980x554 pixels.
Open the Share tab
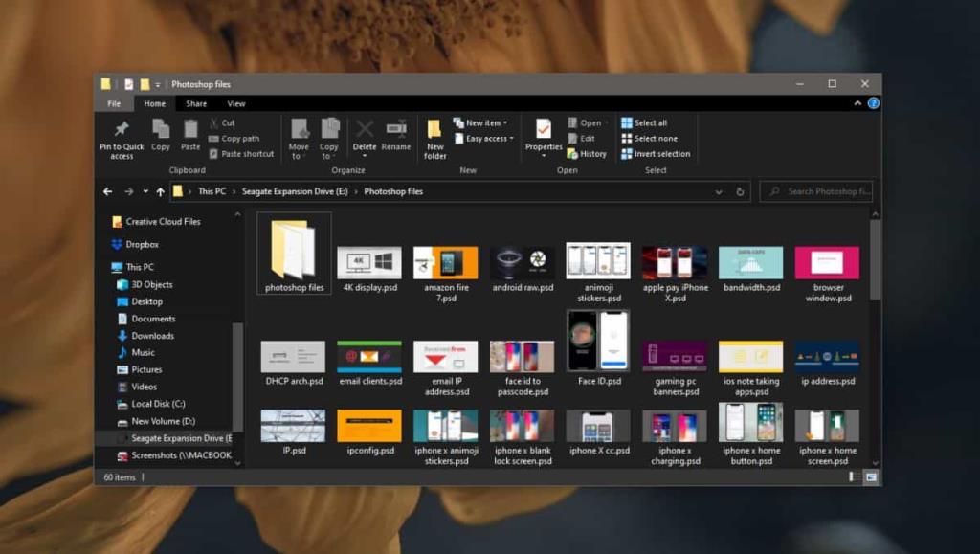coord(194,102)
